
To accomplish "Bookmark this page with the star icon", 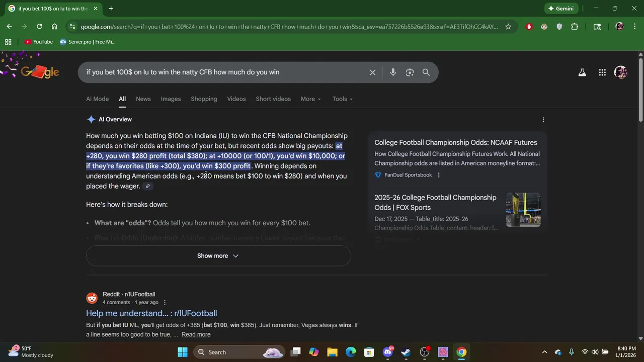I will [508, 27].
